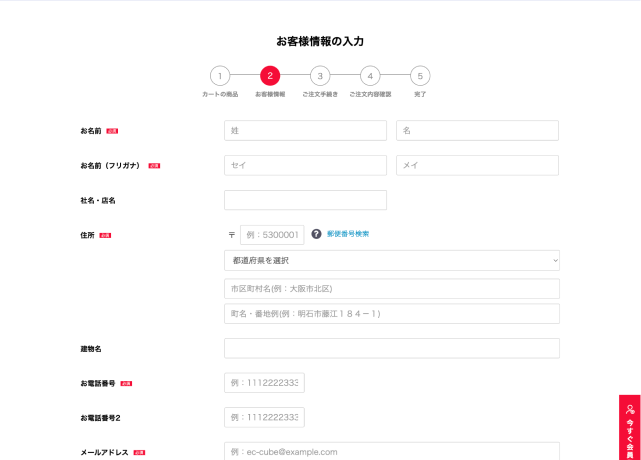The height and width of the screenshot is (460, 641).
Task: Open the 都道府県を選択 prefecture dropdown
Action: point(391,261)
